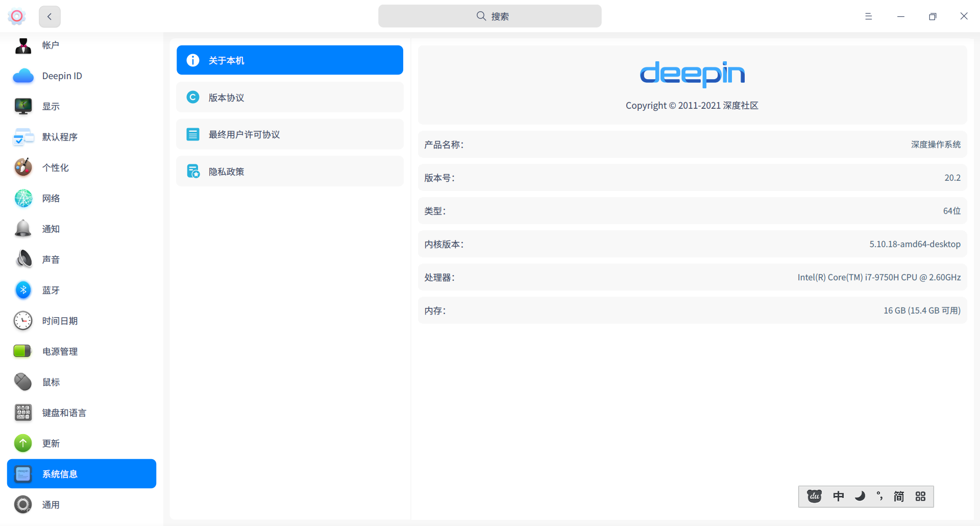Select the 声音 speaker icon

(23, 259)
